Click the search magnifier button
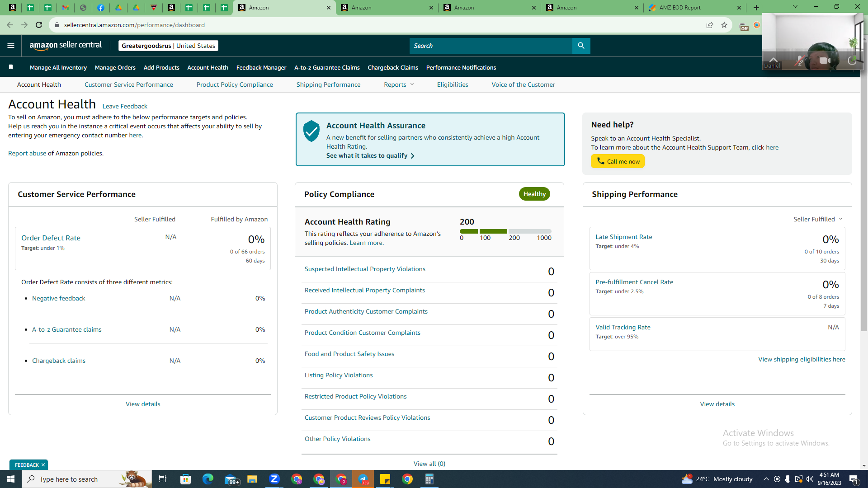Image resolution: width=868 pixels, height=488 pixels. tap(581, 46)
